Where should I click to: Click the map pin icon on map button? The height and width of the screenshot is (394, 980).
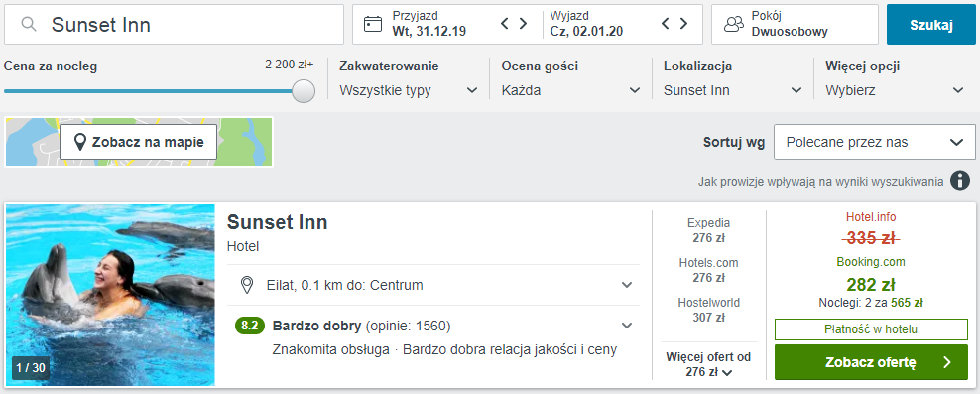click(80, 143)
